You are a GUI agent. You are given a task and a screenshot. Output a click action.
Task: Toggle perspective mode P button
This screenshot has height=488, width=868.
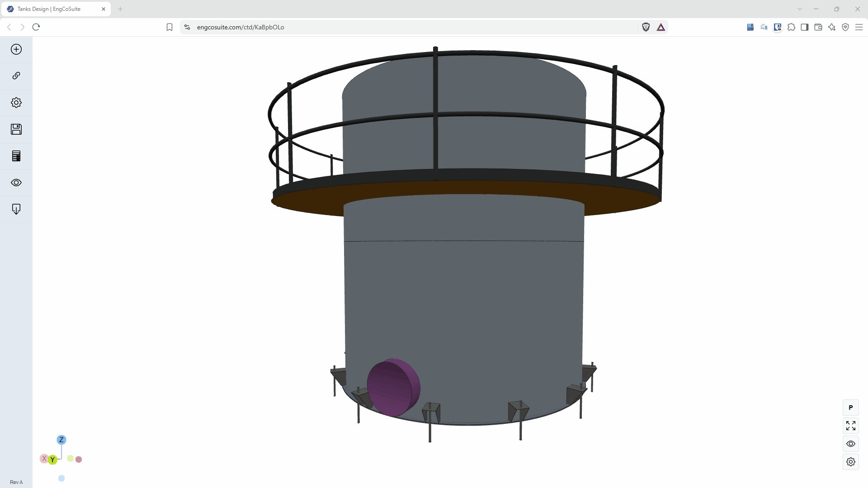point(851,408)
